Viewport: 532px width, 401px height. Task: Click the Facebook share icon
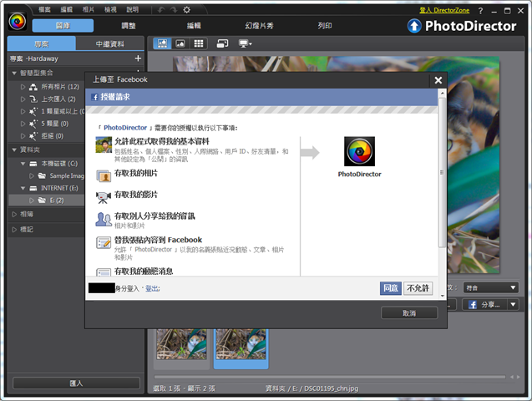(473, 305)
